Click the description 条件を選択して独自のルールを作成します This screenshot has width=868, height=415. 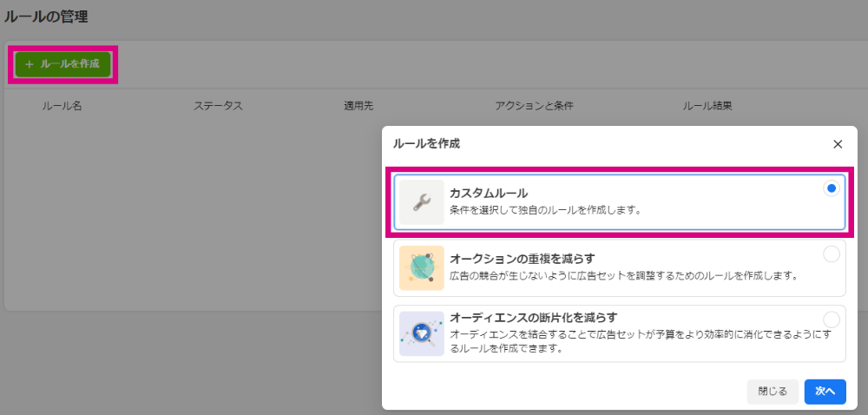tap(545, 211)
